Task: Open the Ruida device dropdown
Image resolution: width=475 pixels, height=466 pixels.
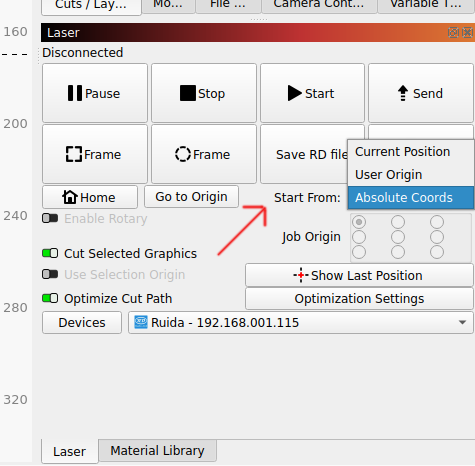Action: coord(301,323)
